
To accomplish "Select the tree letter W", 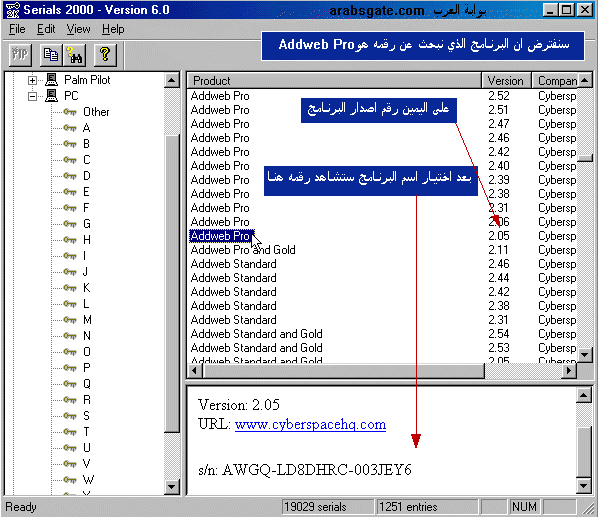I will [x=88, y=480].
